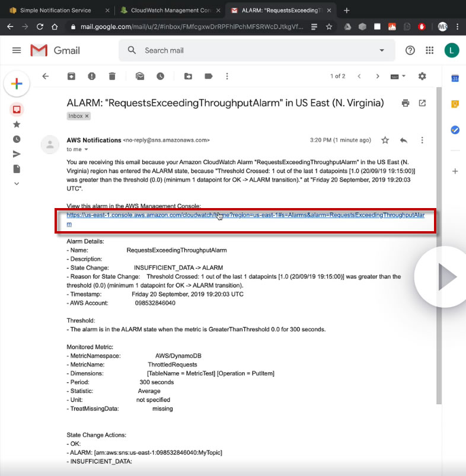This screenshot has height=476, width=466.
Task: Click the Compose plus button
Action: pos(17,84)
